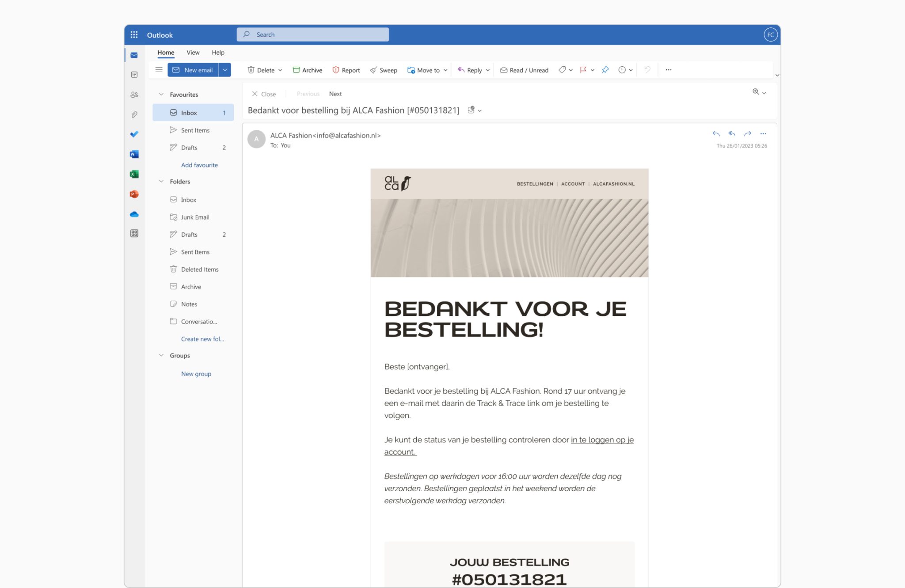The height and width of the screenshot is (588, 905).
Task: Click the snooze clock icon
Action: tap(622, 70)
